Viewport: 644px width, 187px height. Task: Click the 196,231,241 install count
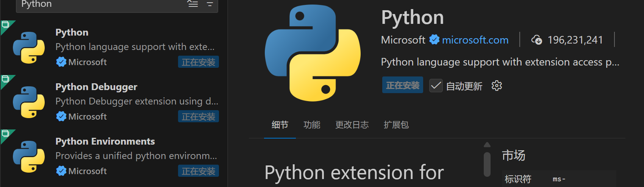(x=575, y=40)
